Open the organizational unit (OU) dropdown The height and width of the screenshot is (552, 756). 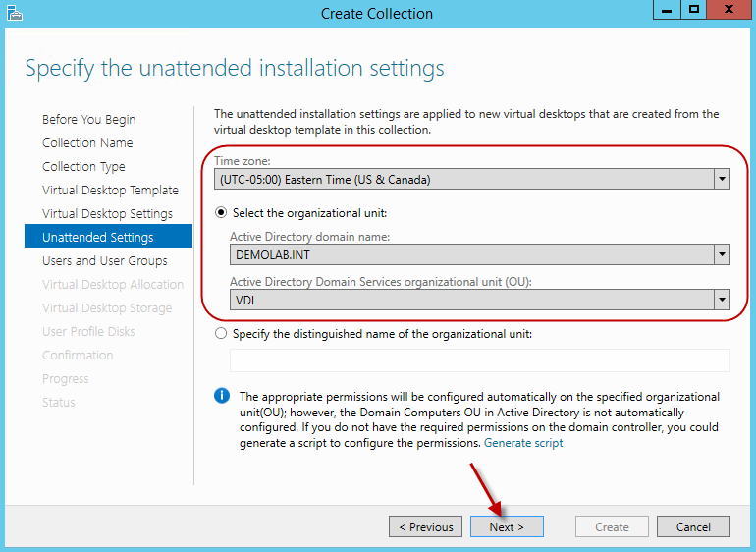click(722, 300)
